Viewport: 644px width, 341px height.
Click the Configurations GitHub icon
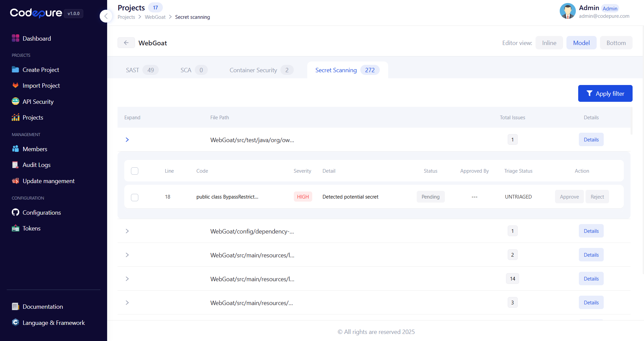[x=15, y=212]
